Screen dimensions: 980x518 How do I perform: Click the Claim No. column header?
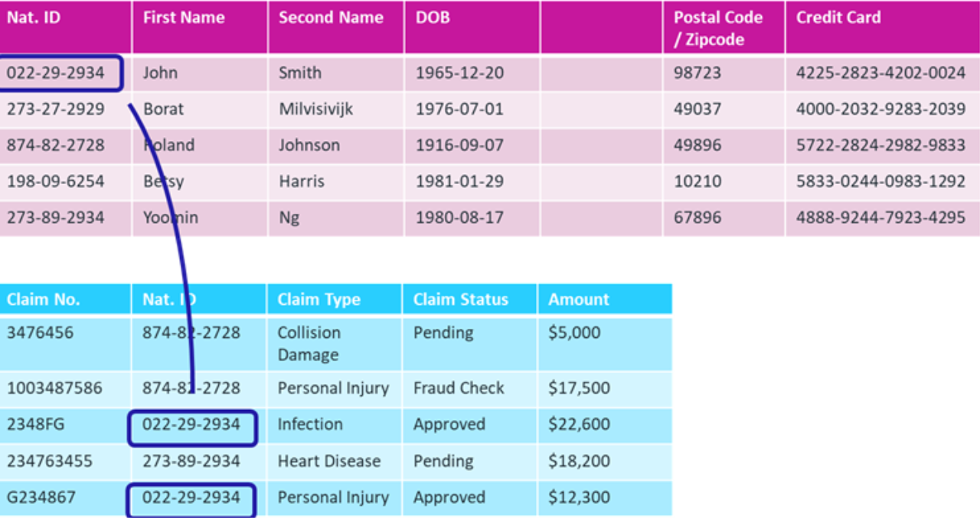click(44, 300)
